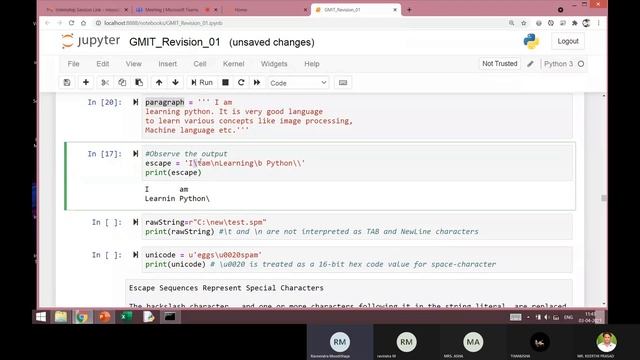
Task: Run the unicode cell with its run icon
Action: click(135, 255)
